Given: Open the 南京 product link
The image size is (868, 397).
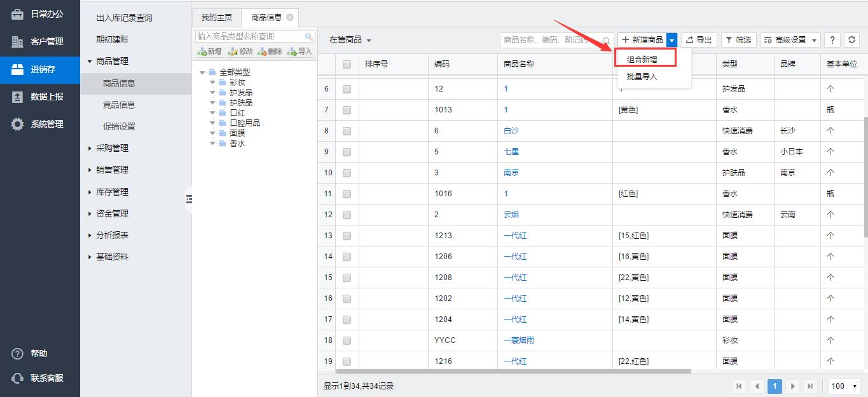Looking at the screenshot, I should click(x=511, y=173).
